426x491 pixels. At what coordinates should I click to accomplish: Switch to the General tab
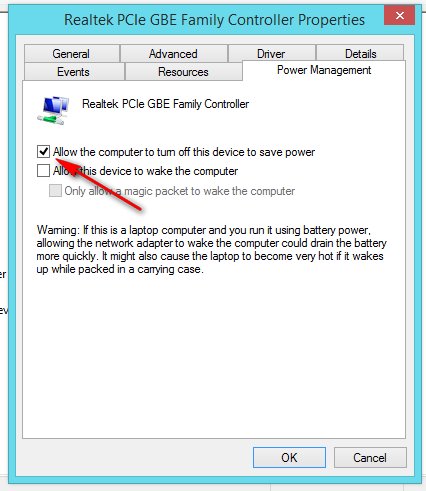coord(72,54)
